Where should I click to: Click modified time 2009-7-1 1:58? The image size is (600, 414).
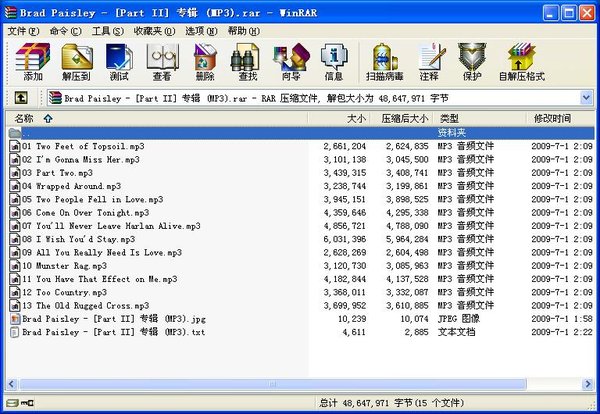coord(562,319)
